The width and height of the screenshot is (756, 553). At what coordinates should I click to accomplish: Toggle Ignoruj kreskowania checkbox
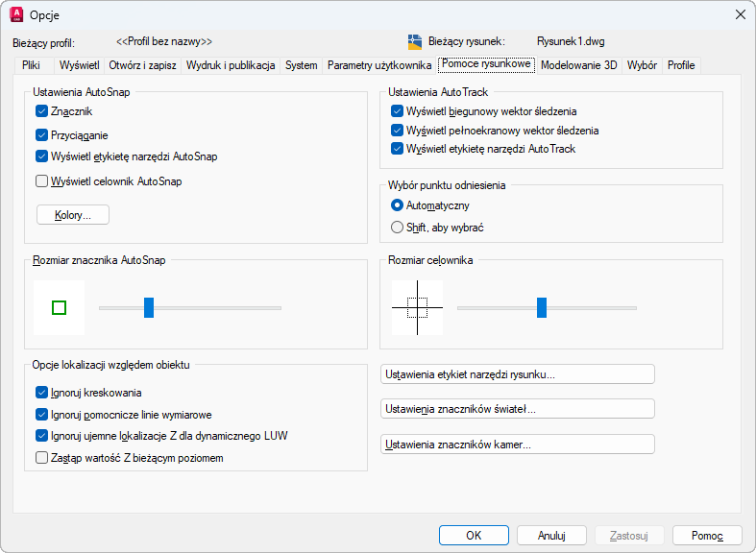pos(42,392)
